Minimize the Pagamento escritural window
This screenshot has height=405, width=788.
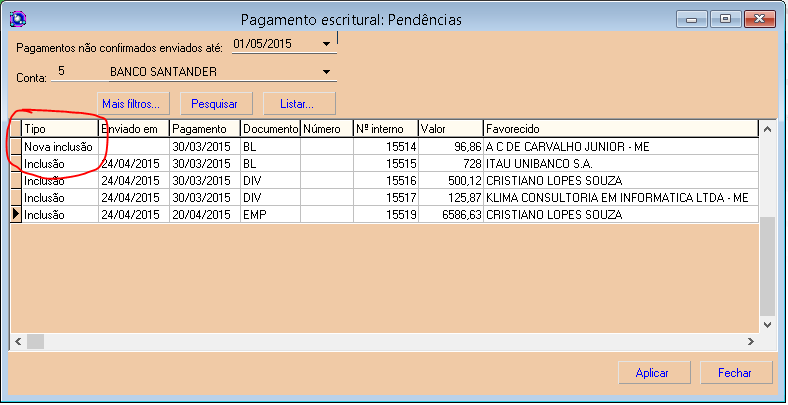(x=692, y=20)
